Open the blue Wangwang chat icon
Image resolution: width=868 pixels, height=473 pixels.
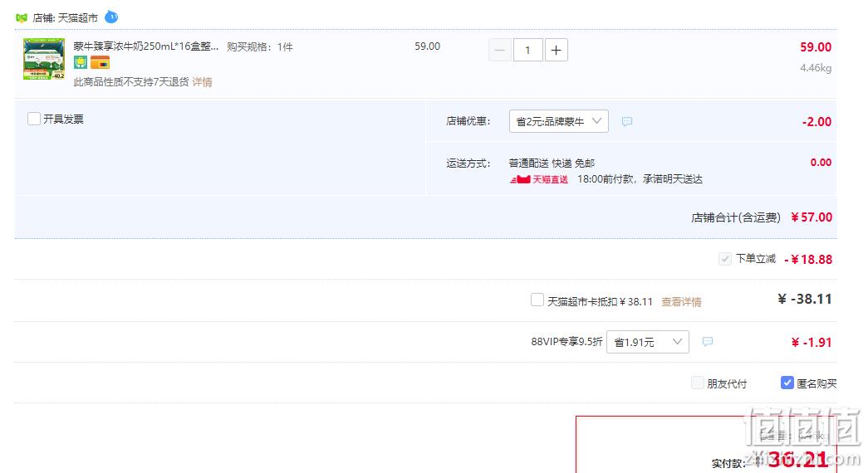click(111, 17)
